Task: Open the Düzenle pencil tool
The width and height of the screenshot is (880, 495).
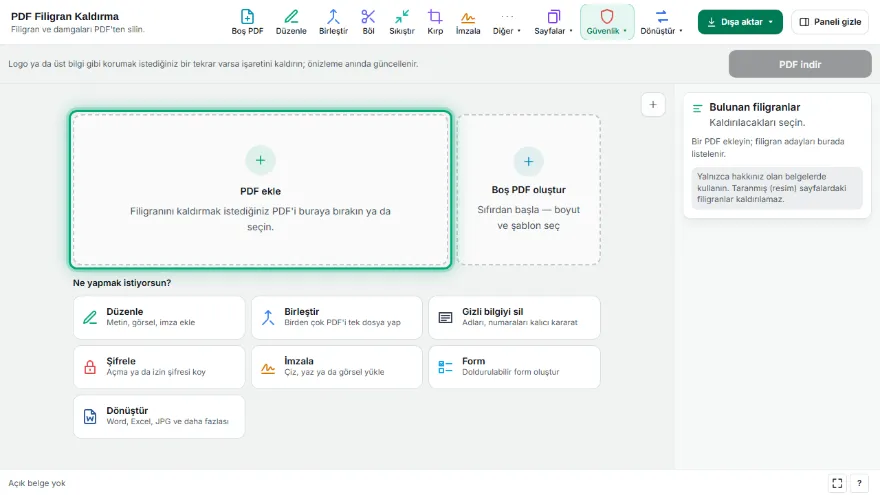Action: (x=291, y=22)
